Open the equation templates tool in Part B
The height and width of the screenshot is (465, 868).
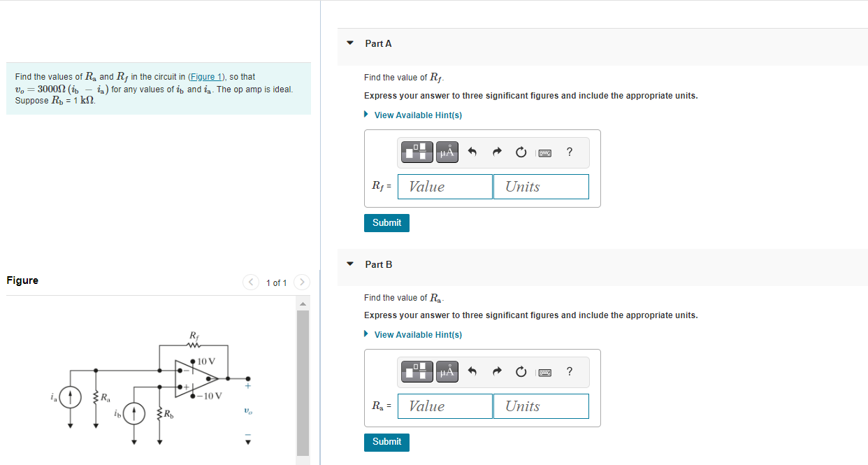point(417,371)
